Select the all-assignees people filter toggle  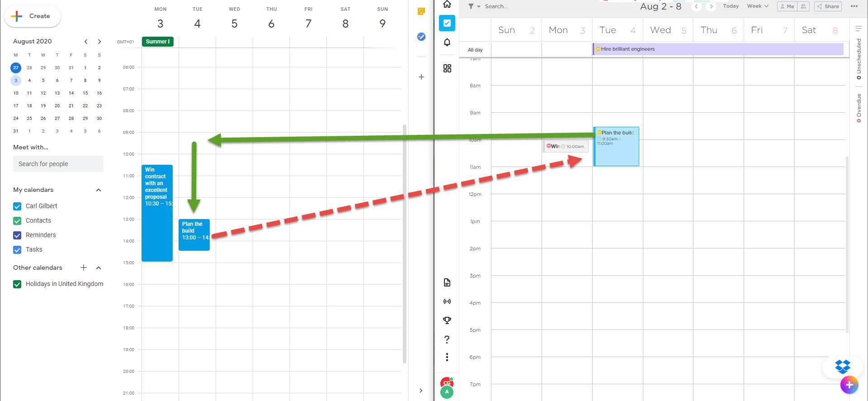(803, 6)
